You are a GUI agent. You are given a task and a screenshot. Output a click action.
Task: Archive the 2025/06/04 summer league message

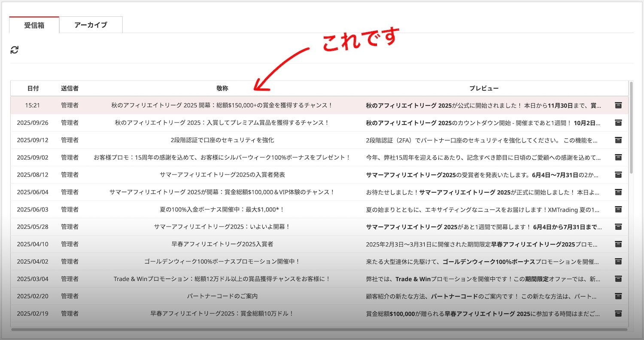point(618,192)
